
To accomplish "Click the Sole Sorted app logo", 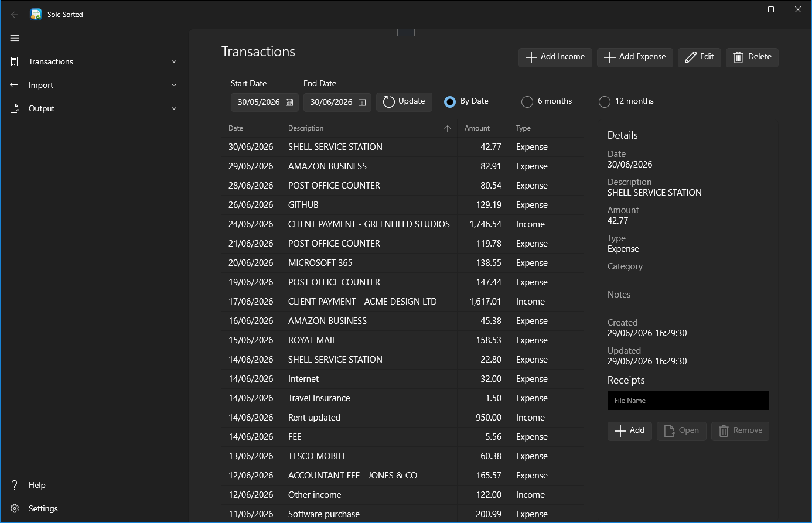I will click(36, 14).
